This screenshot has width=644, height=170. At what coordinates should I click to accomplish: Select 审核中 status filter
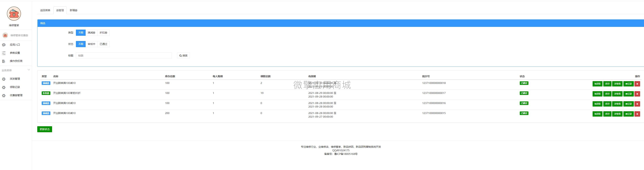pyautogui.click(x=92, y=44)
